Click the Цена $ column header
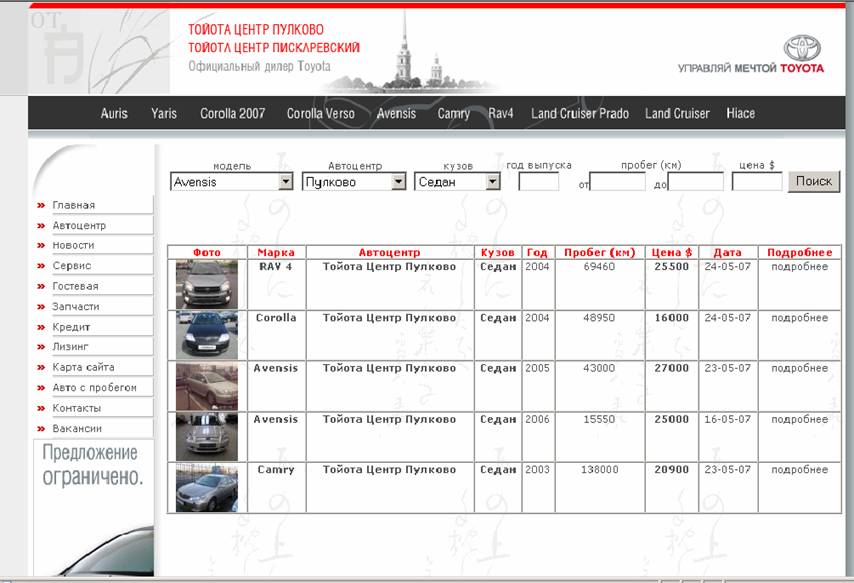854x583 pixels. click(x=672, y=252)
